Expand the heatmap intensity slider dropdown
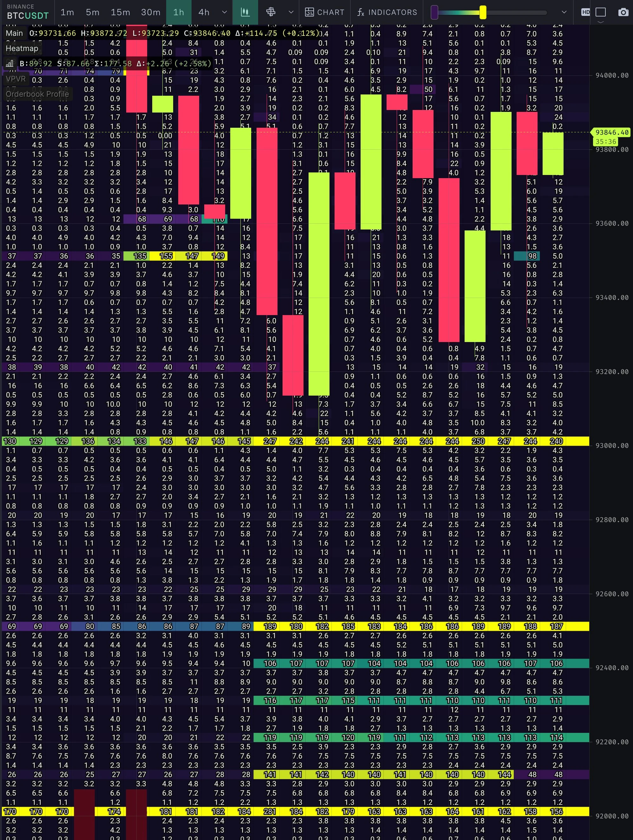Image resolution: width=633 pixels, height=840 pixels. [x=564, y=12]
